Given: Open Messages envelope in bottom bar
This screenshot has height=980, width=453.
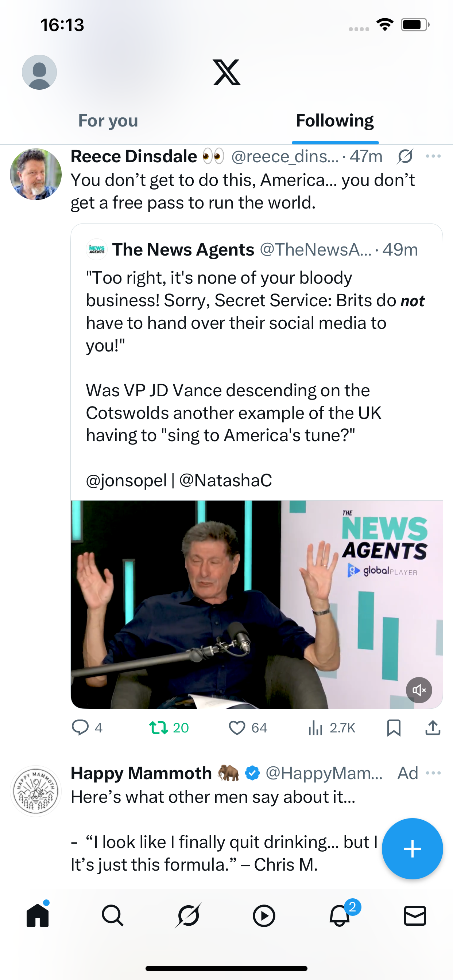Looking at the screenshot, I should 415,915.
